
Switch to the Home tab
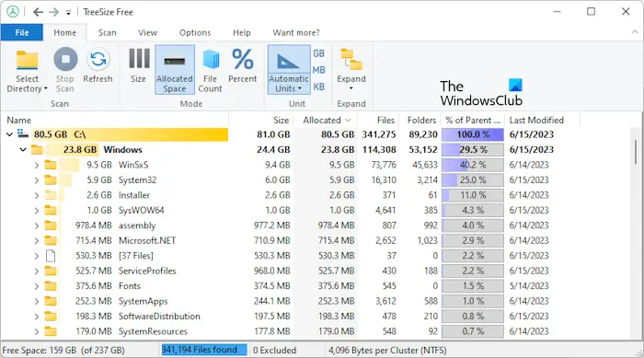(x=65, y=32)
